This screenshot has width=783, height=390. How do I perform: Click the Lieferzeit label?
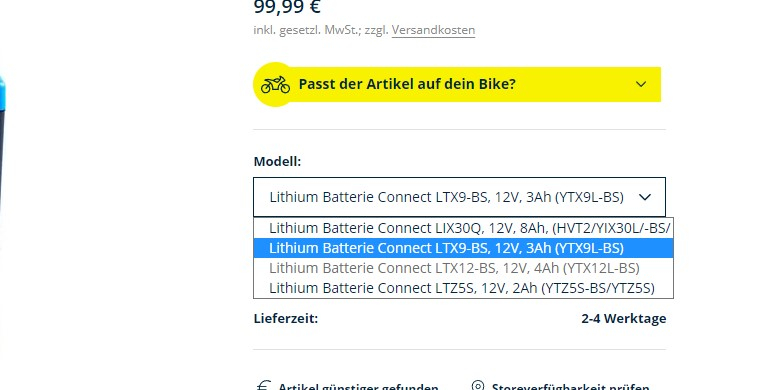(286, 319)
